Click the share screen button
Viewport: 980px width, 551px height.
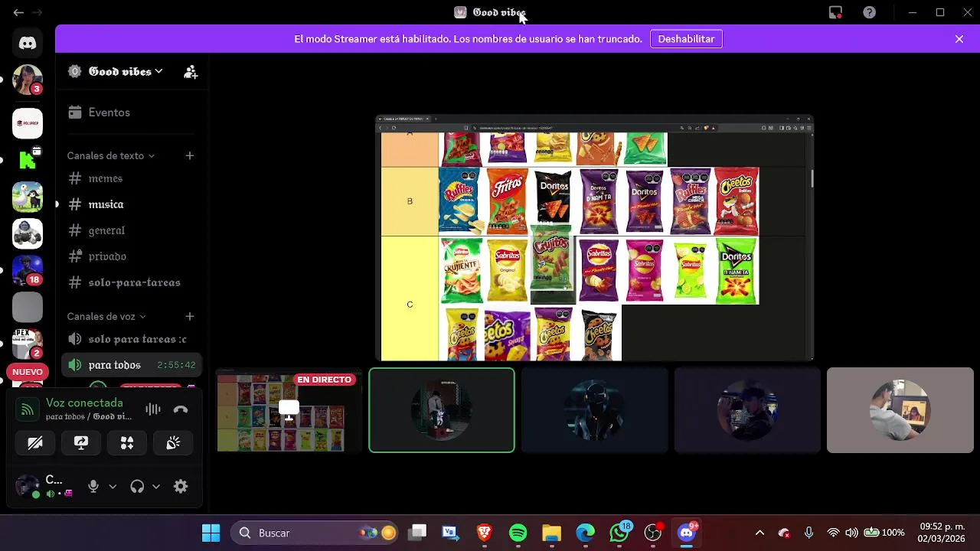tap(81, 443)
